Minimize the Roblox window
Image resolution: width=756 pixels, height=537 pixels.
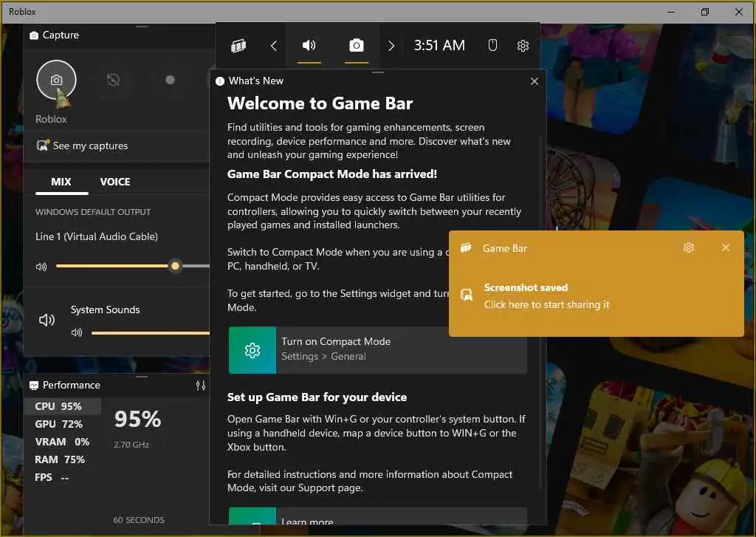click(x=671, y=12)
